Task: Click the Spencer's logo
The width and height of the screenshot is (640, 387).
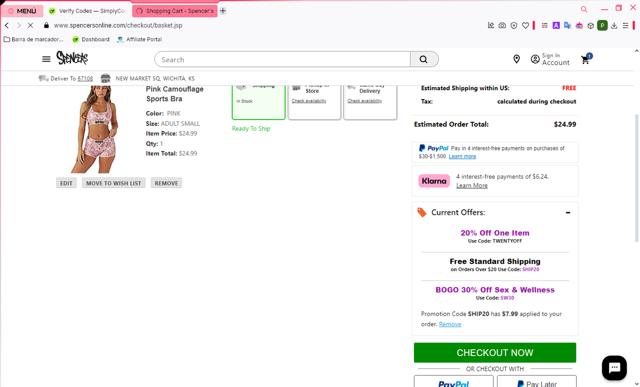Action: pos(72,58)
